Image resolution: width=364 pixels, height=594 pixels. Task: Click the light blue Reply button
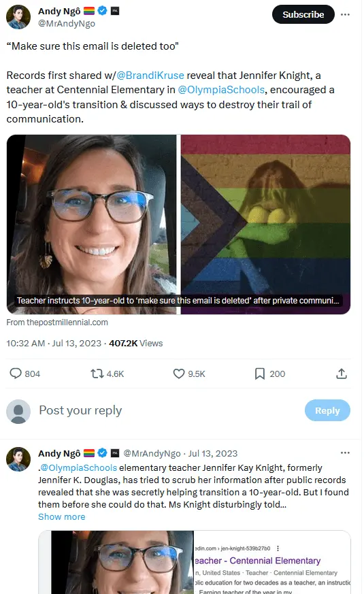tap(327, 410)
